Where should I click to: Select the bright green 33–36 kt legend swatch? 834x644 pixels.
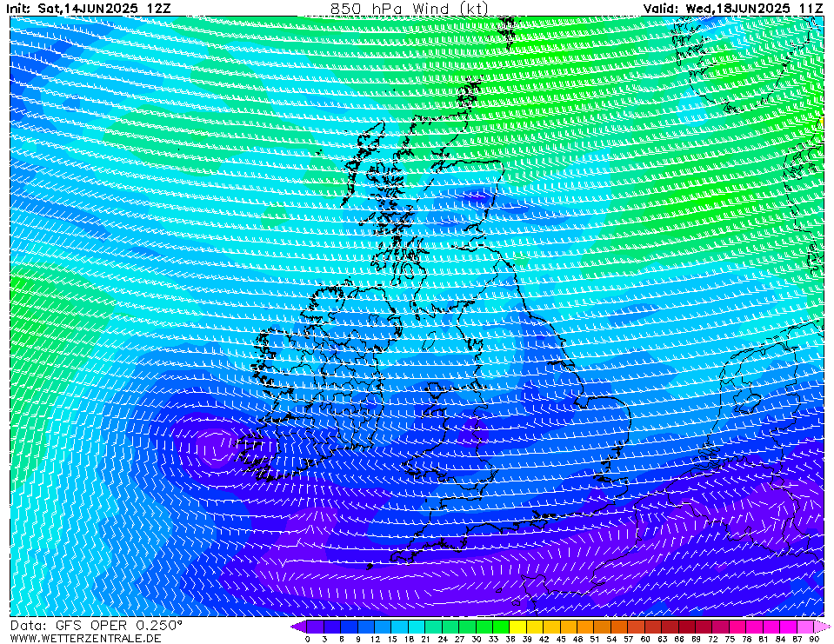[501, 627]
